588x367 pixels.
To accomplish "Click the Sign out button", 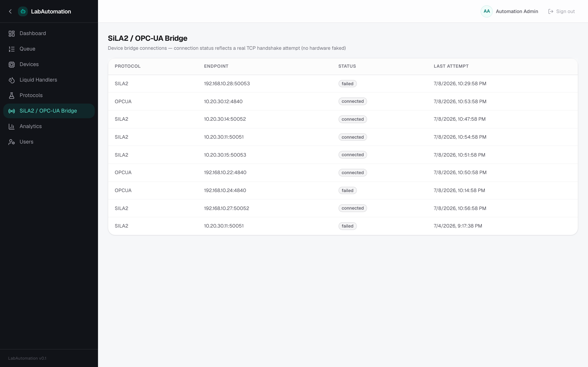I will tap(561, 11).
